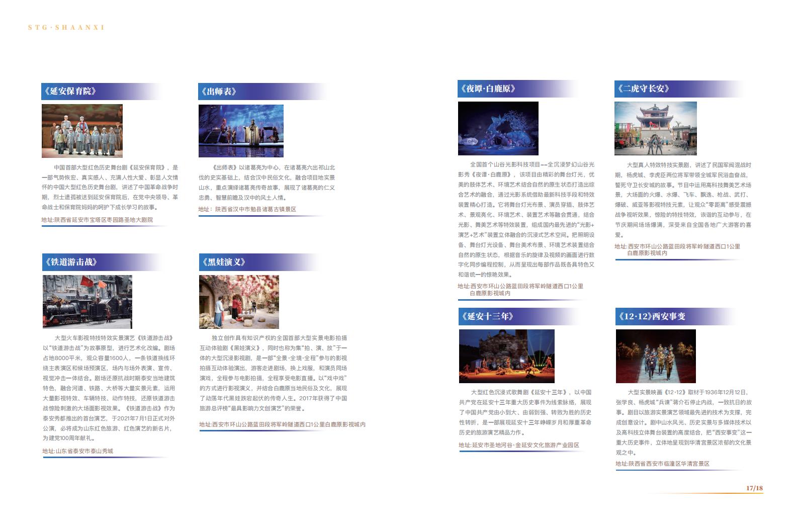The height and width of the screenshot is (532, 798).
Task: Click the 延安保育院 description paragraph
Action: [110, 187]
